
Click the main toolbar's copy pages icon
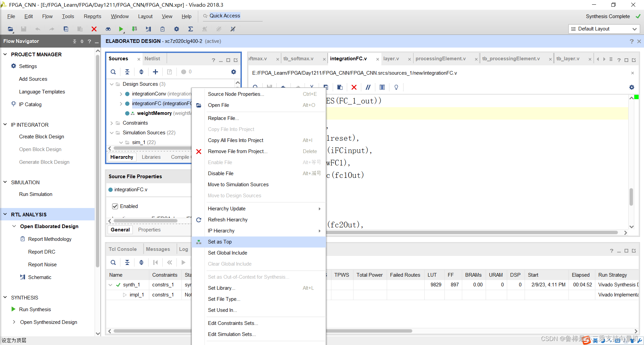66,29
